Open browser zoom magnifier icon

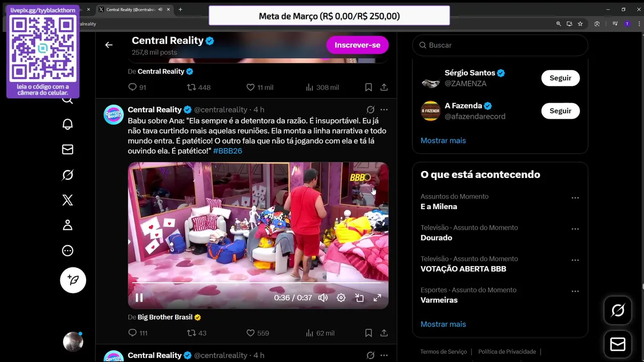[x=558, y=24]
